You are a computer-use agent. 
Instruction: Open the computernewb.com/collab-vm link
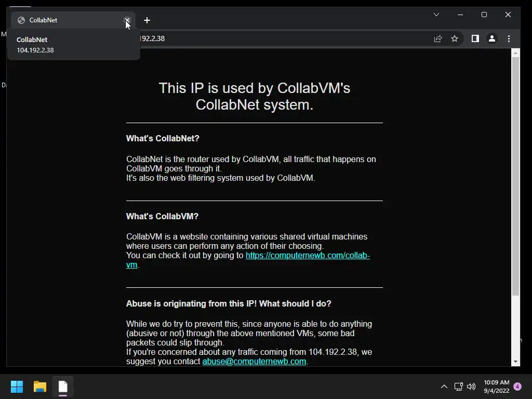click(x=308, y=256)
